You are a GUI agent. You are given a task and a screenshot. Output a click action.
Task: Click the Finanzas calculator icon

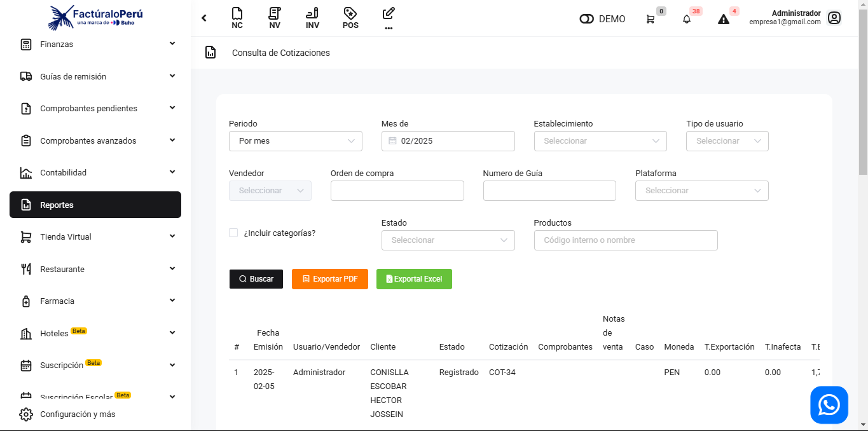26,44
